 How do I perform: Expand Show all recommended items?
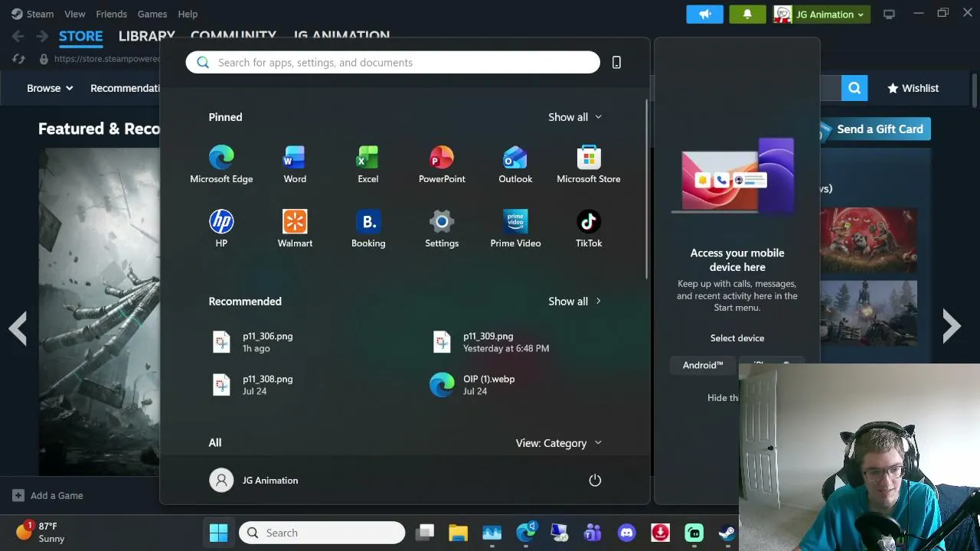pyautogui.click(x=575, y=302)
